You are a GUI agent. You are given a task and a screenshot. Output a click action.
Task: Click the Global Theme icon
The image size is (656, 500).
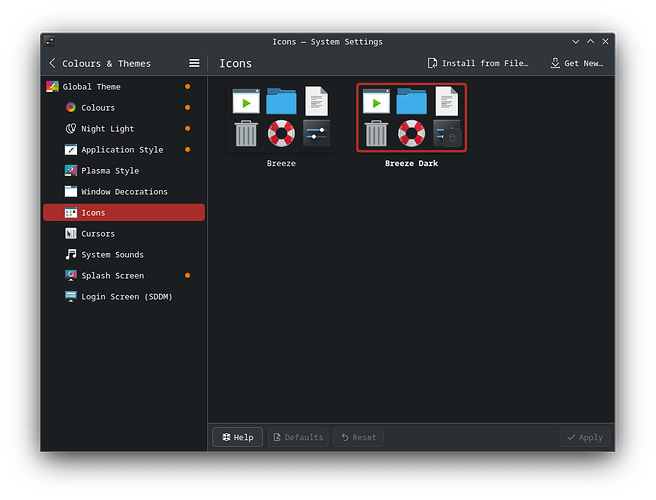click(52, 87)
